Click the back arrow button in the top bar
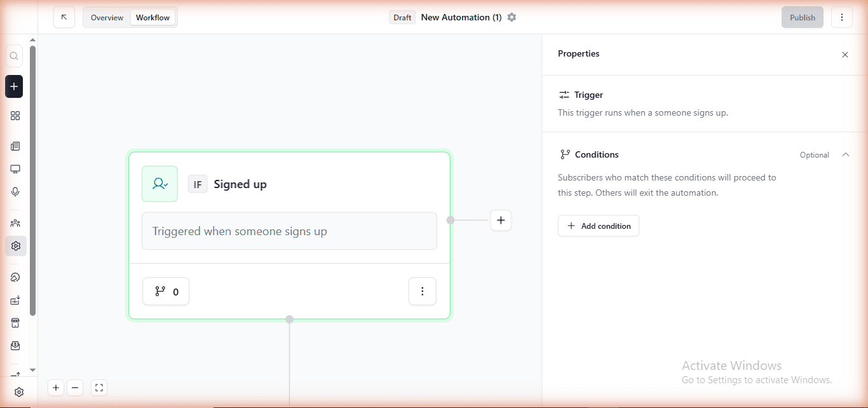The height and width of the screenshot is (408, 868). click(x=64, y=17)
